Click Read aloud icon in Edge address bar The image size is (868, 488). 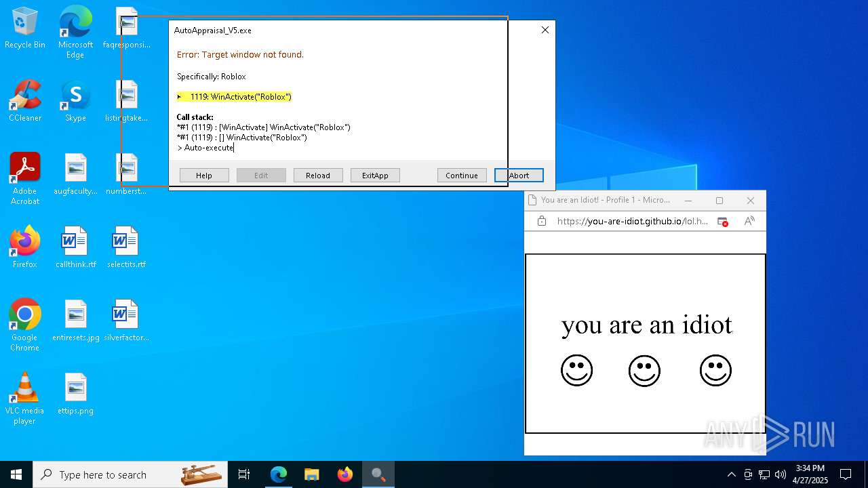click(x=749, y=221)
